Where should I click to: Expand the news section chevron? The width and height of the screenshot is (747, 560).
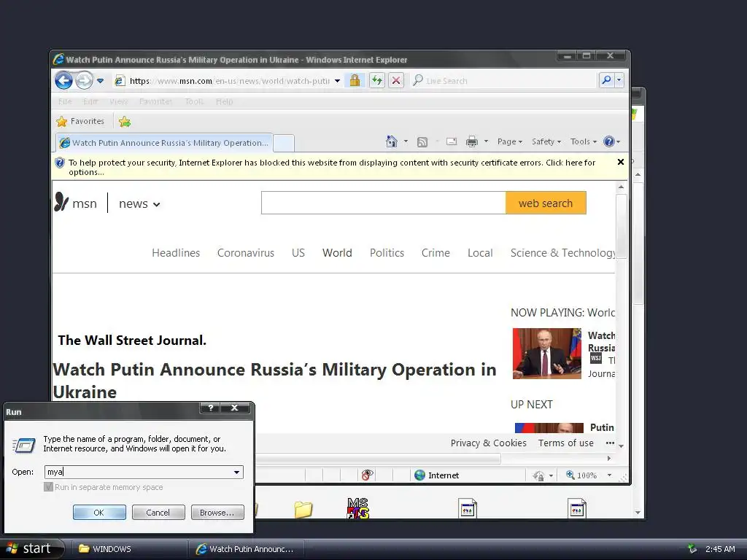point(156,204)
